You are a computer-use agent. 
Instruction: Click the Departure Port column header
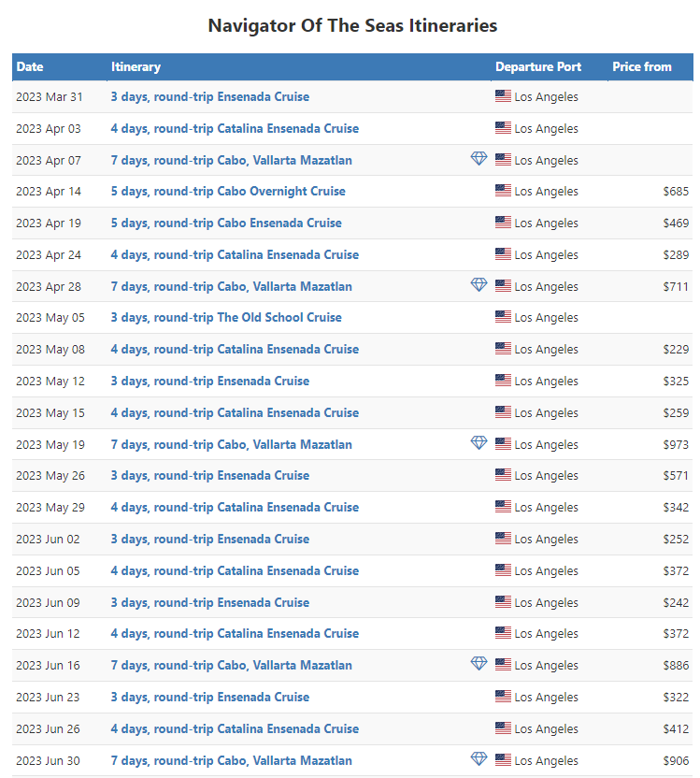538,67
